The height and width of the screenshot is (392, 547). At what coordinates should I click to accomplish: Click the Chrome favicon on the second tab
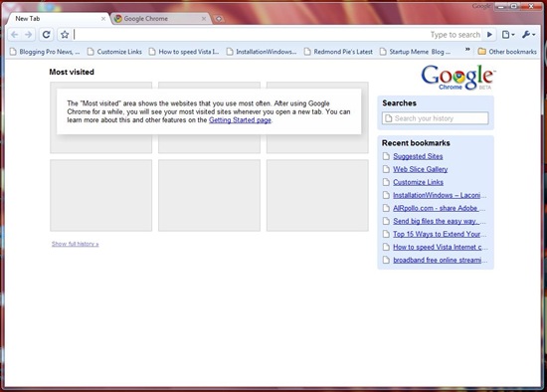point(118,19)
